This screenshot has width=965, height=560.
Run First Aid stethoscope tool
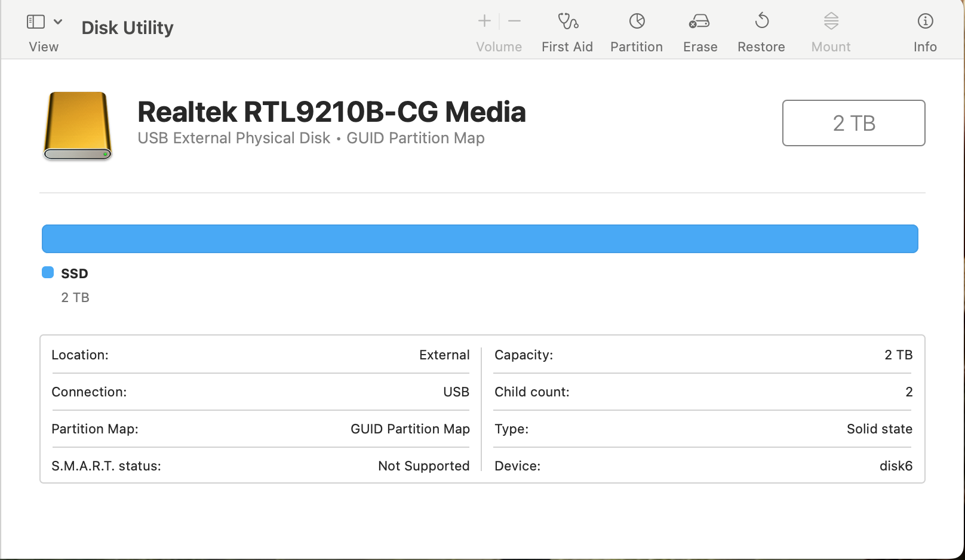click(x=568, y=21)
